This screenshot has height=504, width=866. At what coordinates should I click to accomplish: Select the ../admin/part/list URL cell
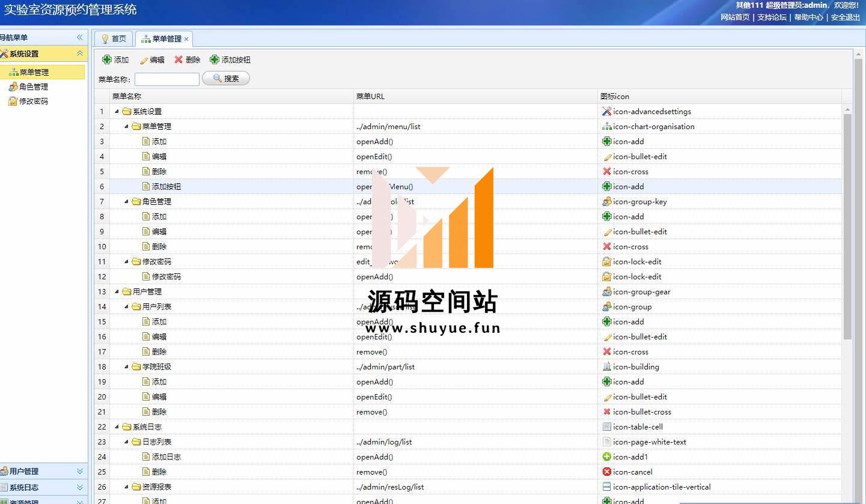[475, 366]
